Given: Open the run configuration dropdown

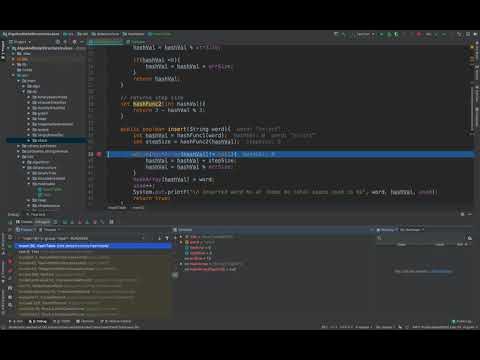Looking at the screenshot, I should click(x=366, y=34).
